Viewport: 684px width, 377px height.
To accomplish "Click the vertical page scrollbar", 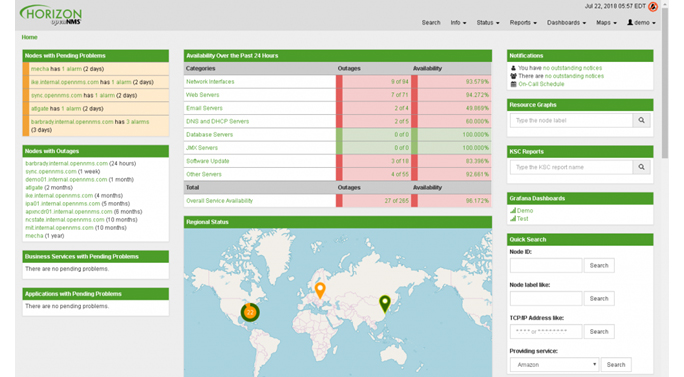I will [x=665, y=83].
